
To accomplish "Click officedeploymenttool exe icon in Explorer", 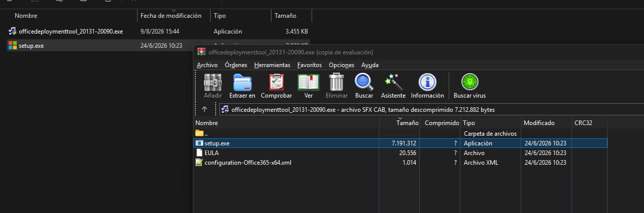I will click(x=13, y=32).
